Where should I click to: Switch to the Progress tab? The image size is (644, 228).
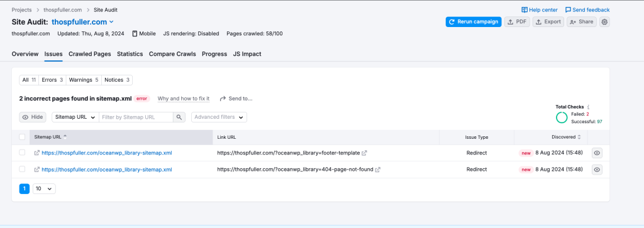click(214, 54)
